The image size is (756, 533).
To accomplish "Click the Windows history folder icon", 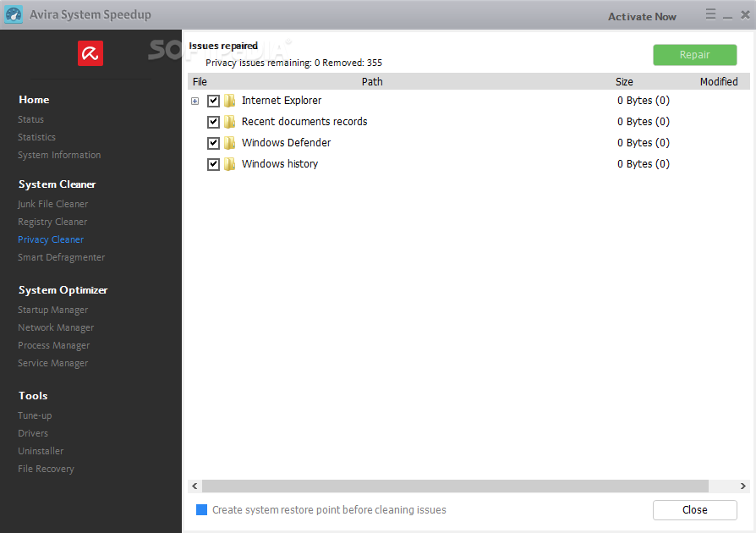I will pos(230,164).
